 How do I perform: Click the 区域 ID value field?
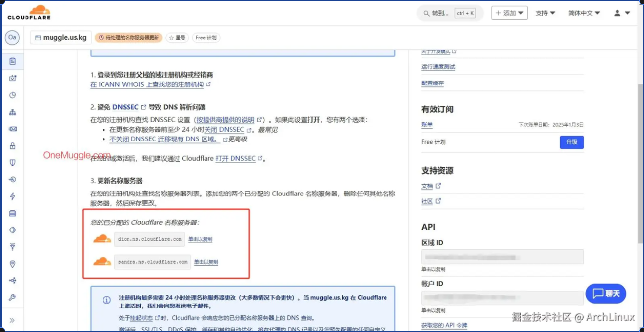click(x=502, y=257)
